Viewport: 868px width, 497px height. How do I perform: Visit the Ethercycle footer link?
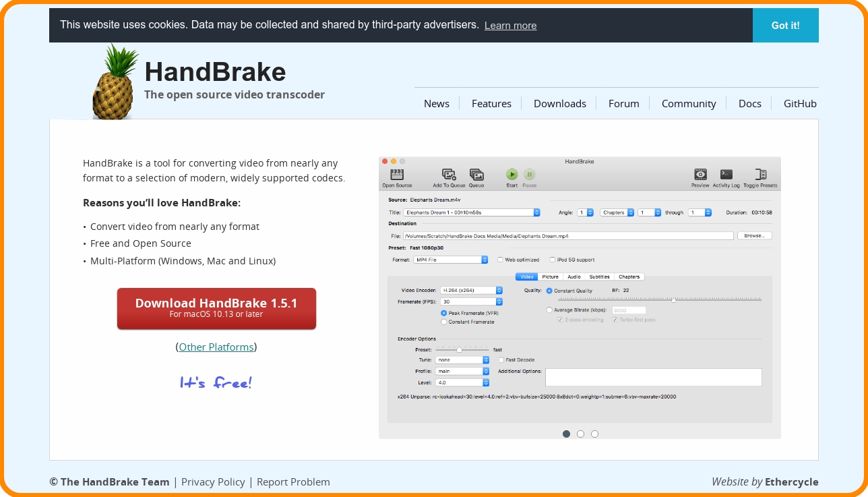tap(792, 481)
